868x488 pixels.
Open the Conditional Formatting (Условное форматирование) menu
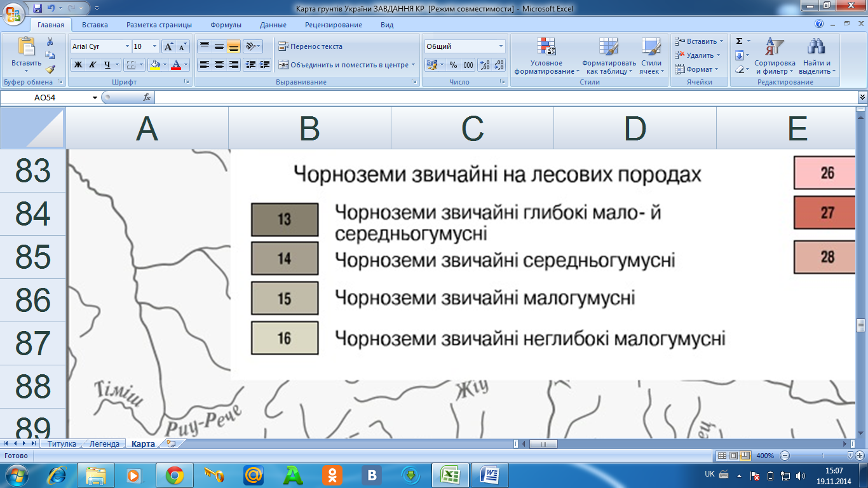coord(546,56)
